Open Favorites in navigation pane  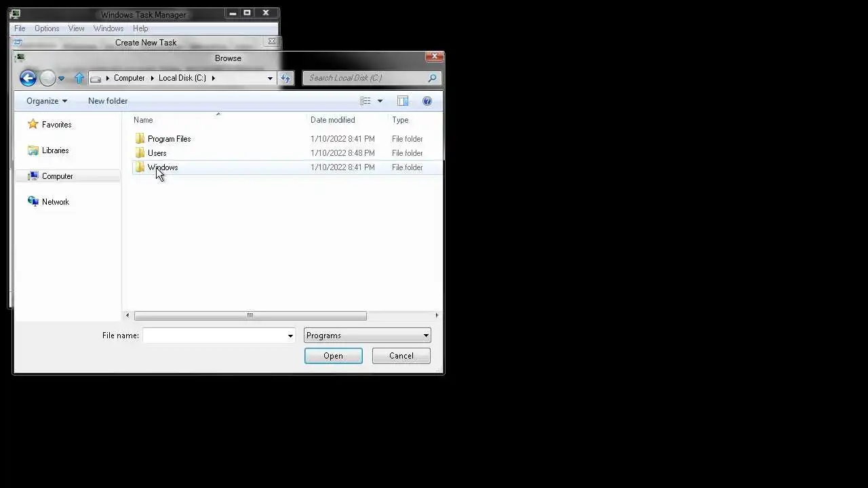pyautogui.click(x=56, y=125)
